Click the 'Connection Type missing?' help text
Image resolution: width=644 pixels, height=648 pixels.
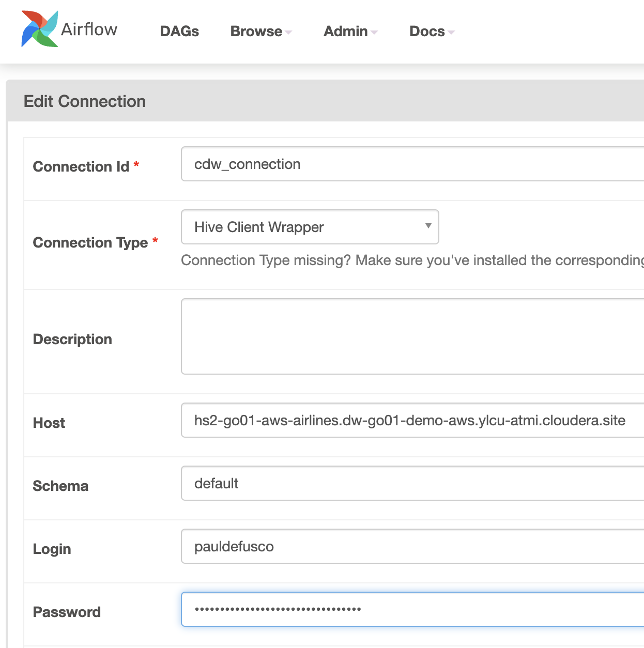click(412, 260)
